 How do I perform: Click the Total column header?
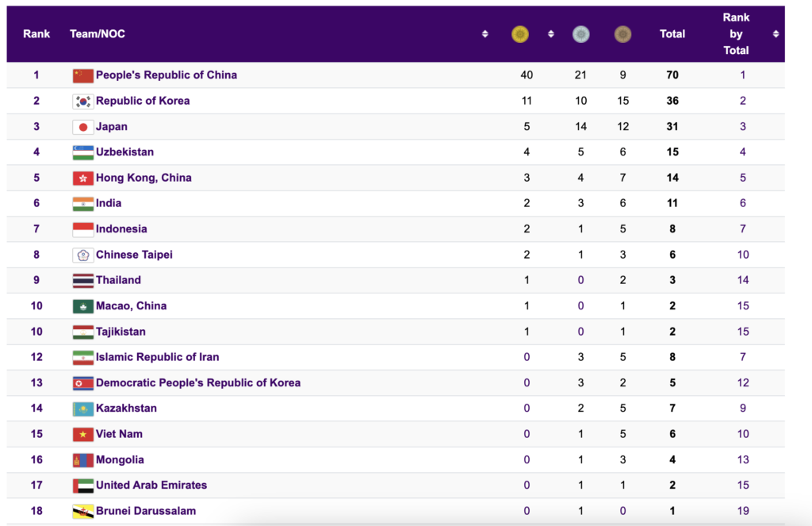tap(672, 34)
